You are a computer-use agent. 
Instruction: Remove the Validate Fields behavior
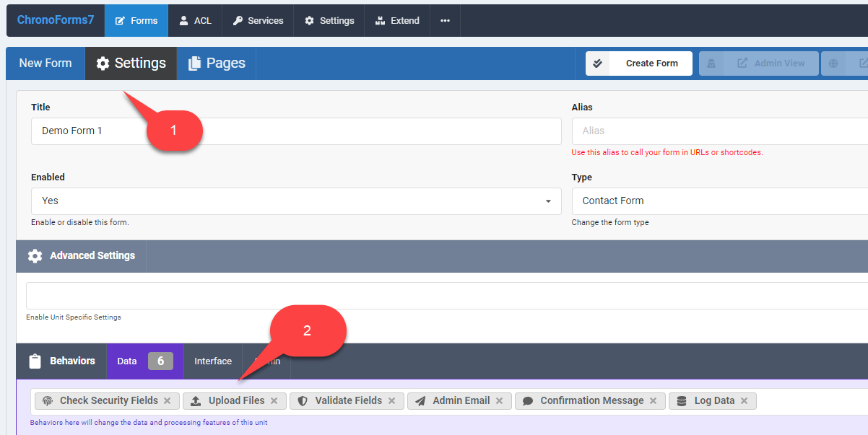391,401
